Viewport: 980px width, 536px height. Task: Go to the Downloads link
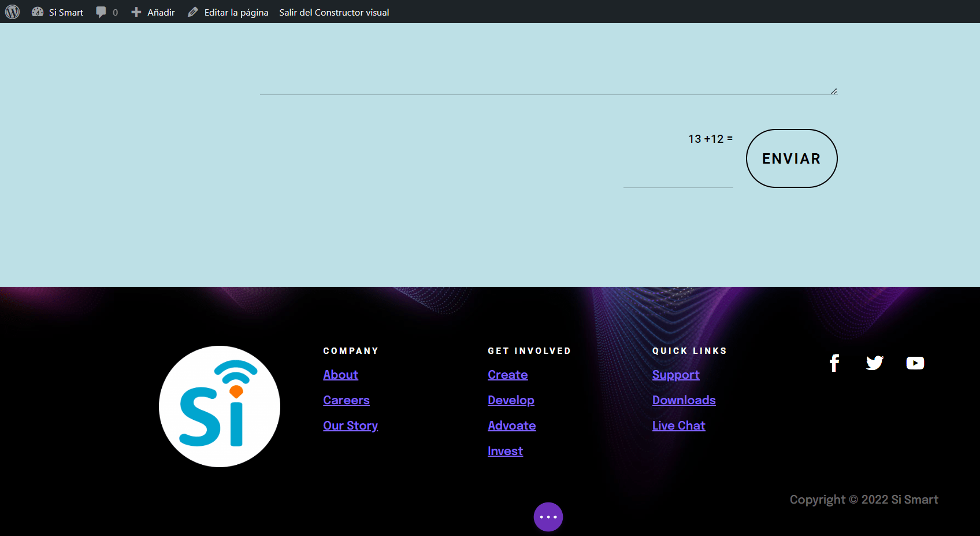click(684, 400)
